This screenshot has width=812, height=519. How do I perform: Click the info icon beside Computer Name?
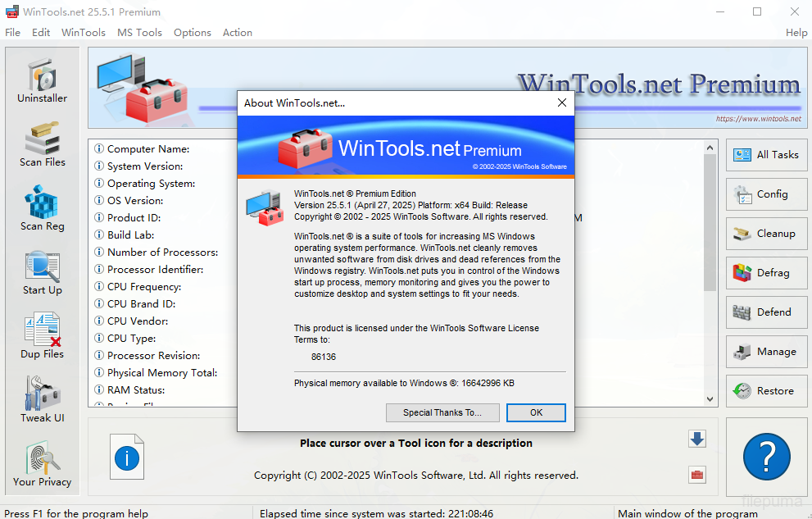[x=99, y=148]
